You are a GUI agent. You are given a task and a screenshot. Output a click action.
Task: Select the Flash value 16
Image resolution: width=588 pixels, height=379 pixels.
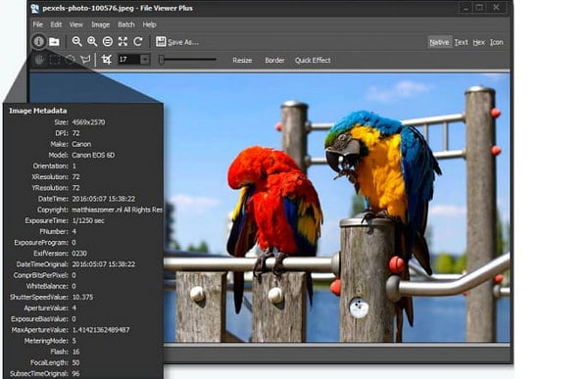pyautogui.click(x=75, y=352)
